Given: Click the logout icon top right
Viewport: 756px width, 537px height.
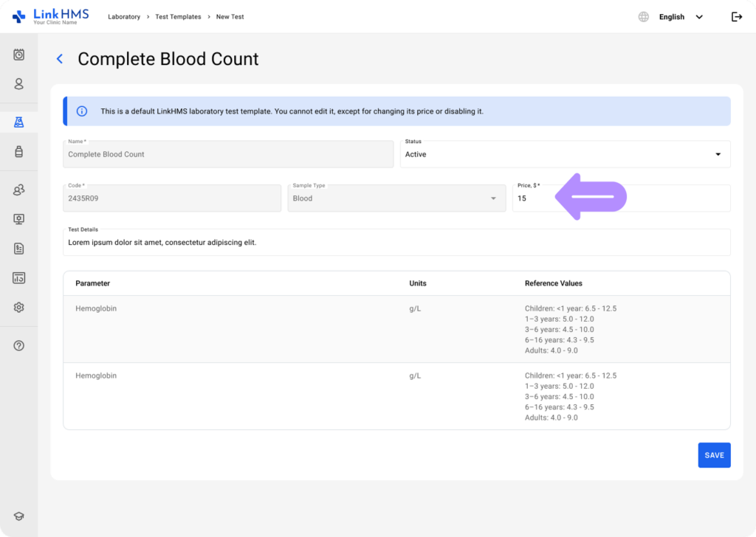Looking at the screenshot, I should click(x=736, y=16).
